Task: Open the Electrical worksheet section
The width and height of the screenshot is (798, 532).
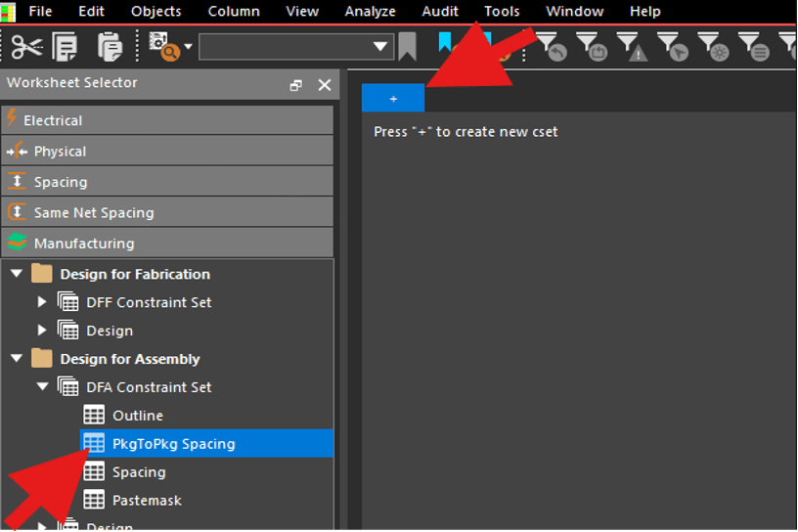Action: [x=167, y=120]
